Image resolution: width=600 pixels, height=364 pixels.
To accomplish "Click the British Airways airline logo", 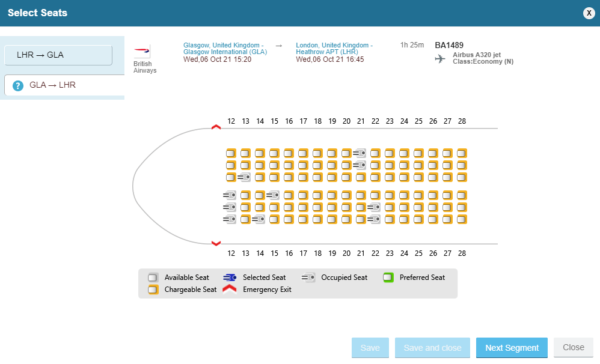I will 142,51.
